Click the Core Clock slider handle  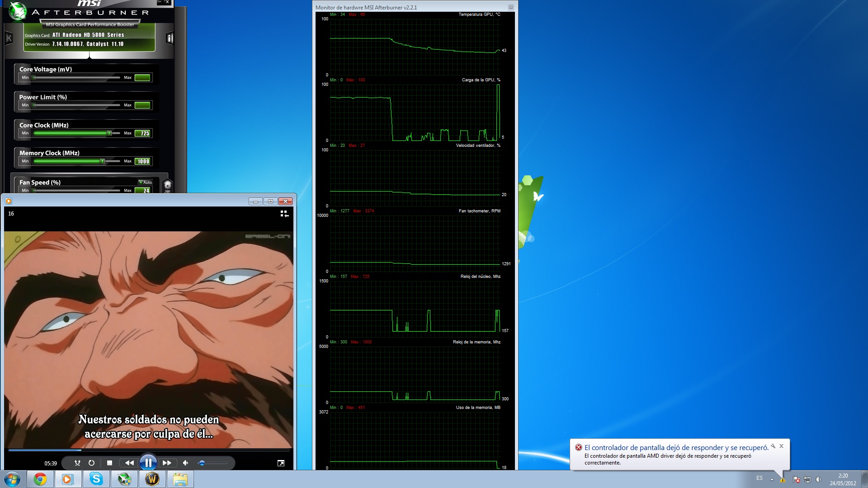tap(109, 133)
